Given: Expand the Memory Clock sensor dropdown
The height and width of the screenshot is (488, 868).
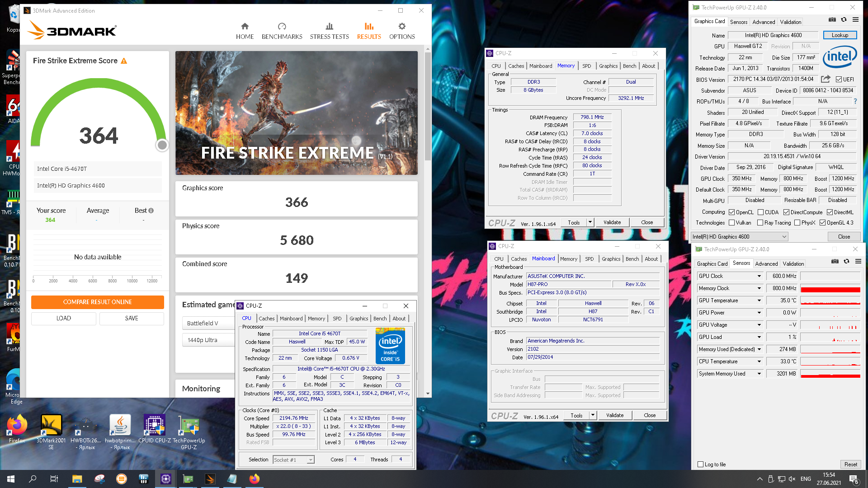Looking at the screenshot, I should tap(759, 288).
